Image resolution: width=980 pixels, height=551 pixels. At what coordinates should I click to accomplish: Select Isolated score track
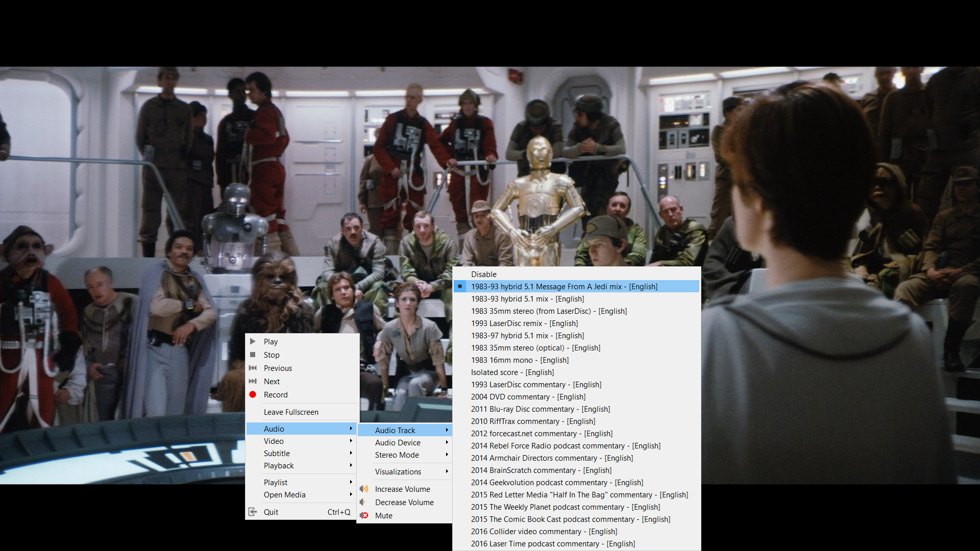click(x=576, y=372)
